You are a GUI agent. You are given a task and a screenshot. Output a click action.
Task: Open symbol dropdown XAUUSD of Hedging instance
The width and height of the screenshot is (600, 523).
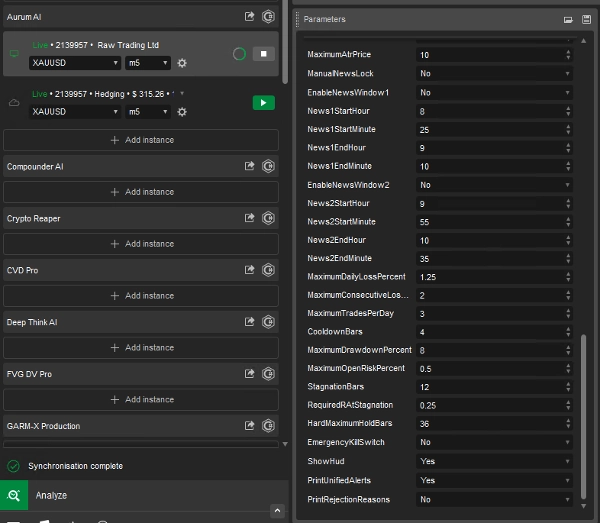(x=75, y=112)
